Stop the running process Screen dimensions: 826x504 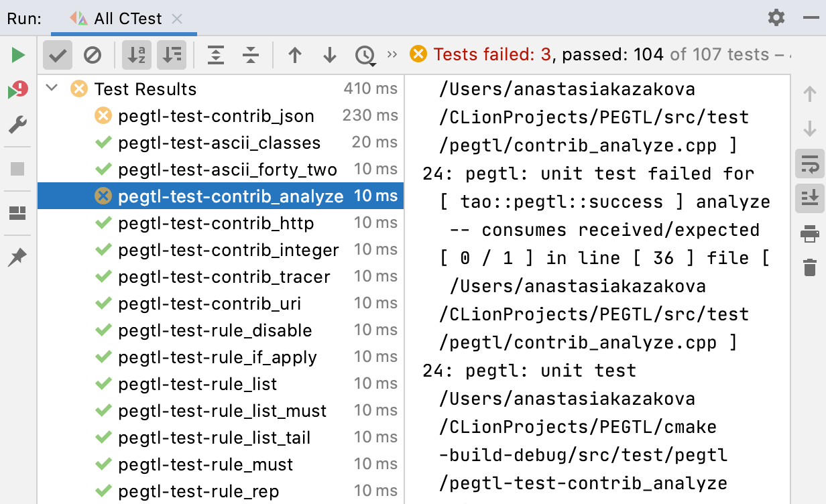tap(18, 169)
